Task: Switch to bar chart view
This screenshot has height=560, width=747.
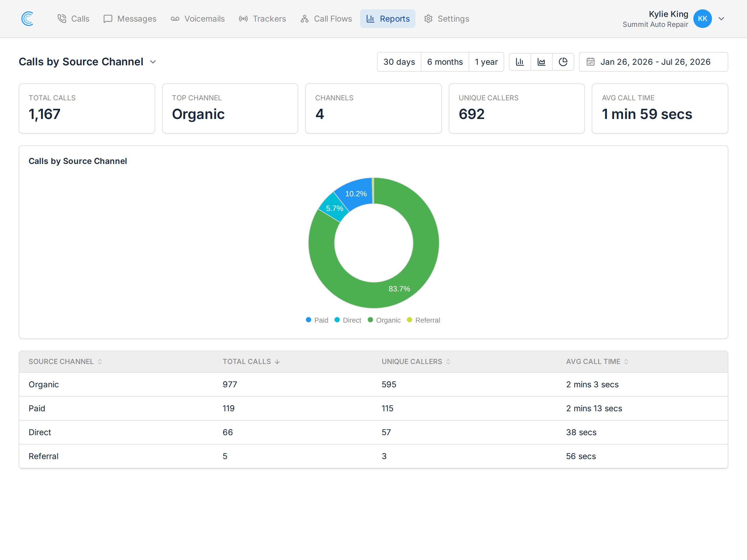Action: (x=520, y=62)
